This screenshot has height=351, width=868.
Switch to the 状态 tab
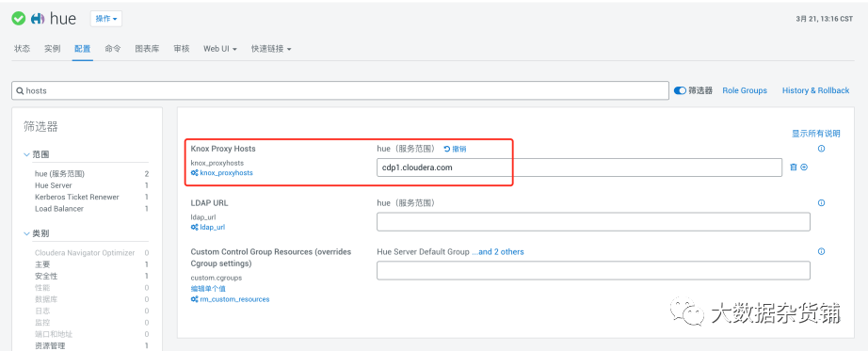click(x=23, y=49)
